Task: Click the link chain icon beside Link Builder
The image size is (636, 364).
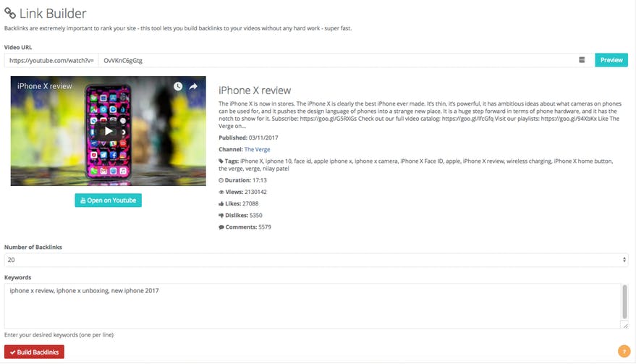Action: click(x=10, y=13)
